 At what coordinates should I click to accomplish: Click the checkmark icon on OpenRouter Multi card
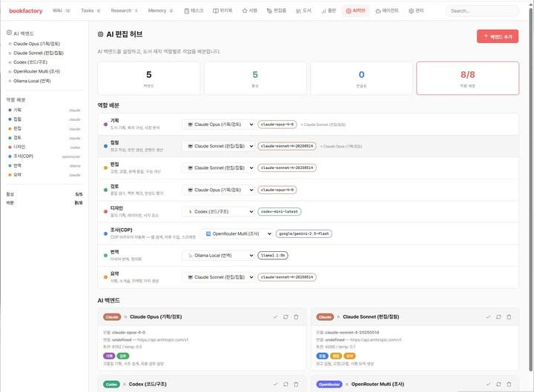click(x=488, y=384)
